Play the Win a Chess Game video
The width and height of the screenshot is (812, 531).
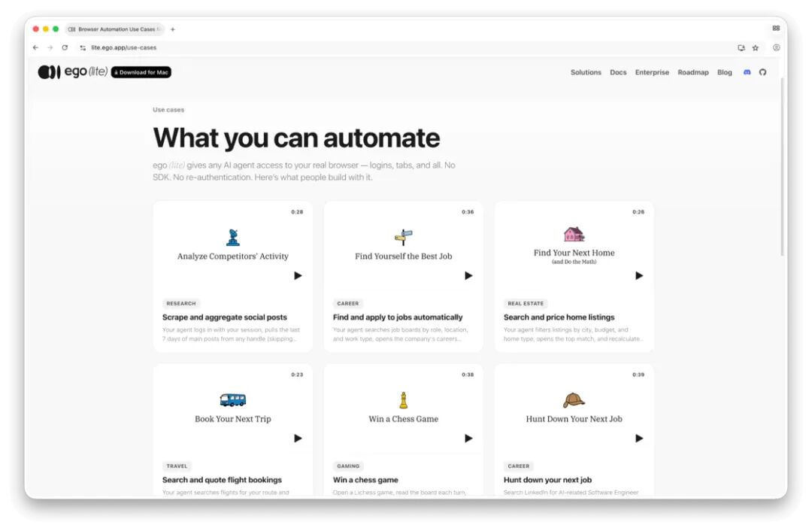468,438
